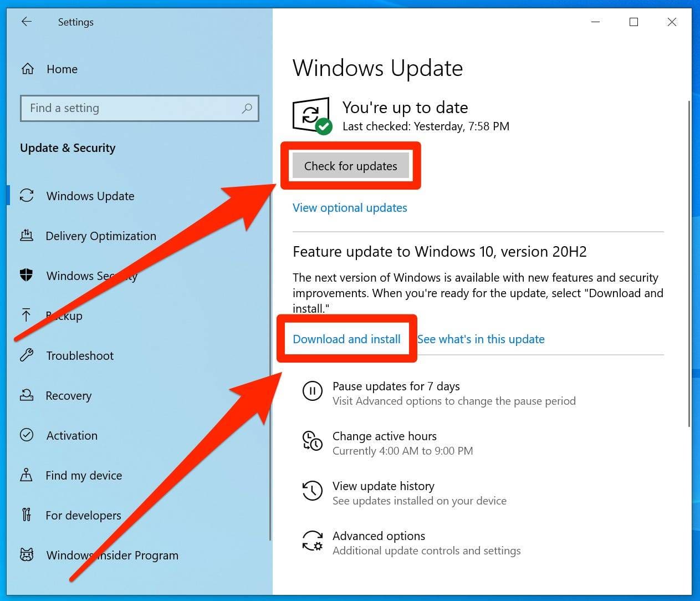Screen dimensions: 700x601
Task: Click the pause icon for updates
Action: (x=312, y=391)
